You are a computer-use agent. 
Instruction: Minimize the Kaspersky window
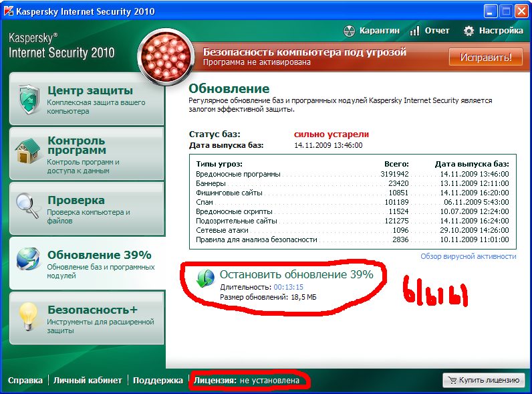(490, 11)
